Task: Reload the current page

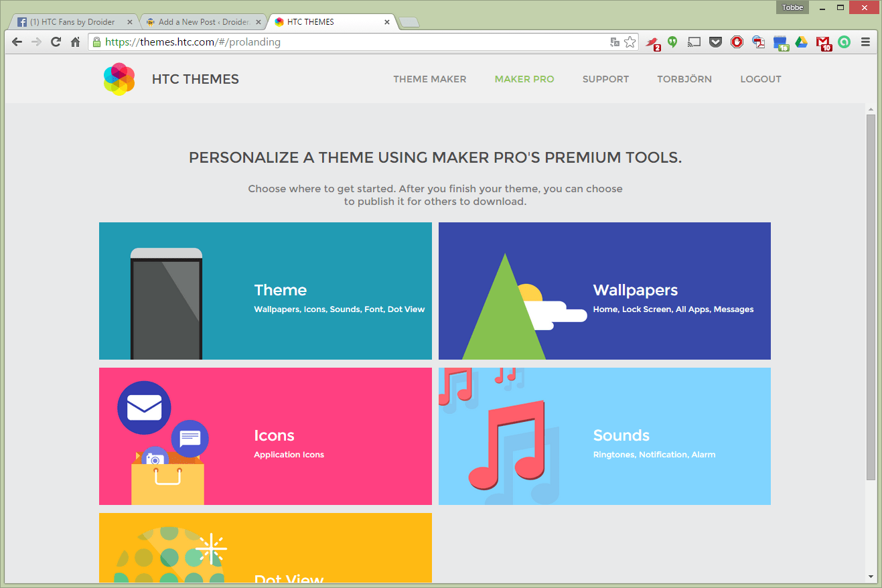Action: click(56, 42)
